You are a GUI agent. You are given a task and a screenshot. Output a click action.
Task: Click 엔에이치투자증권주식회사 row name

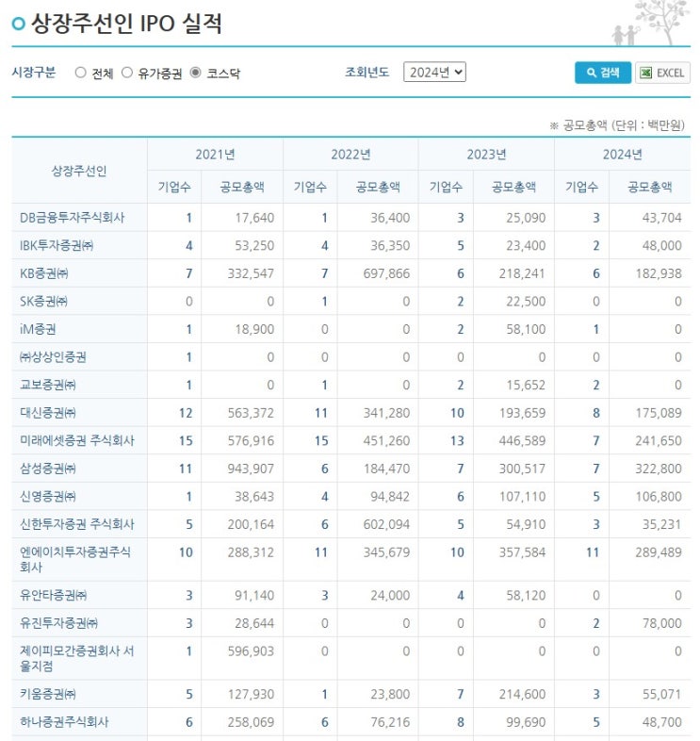75,560
